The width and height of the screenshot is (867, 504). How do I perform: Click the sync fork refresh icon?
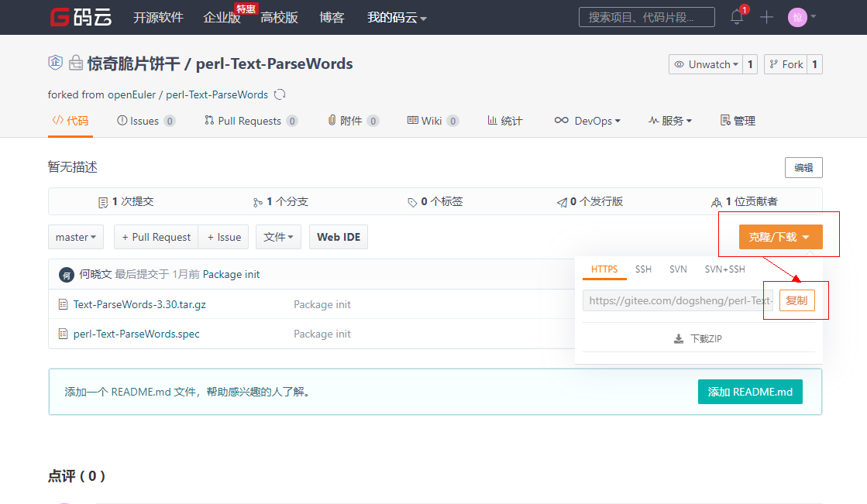click(x=280, y=94)
